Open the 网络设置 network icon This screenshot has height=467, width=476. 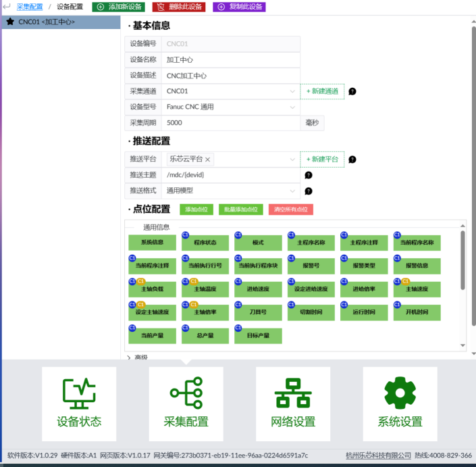(293, 392)
